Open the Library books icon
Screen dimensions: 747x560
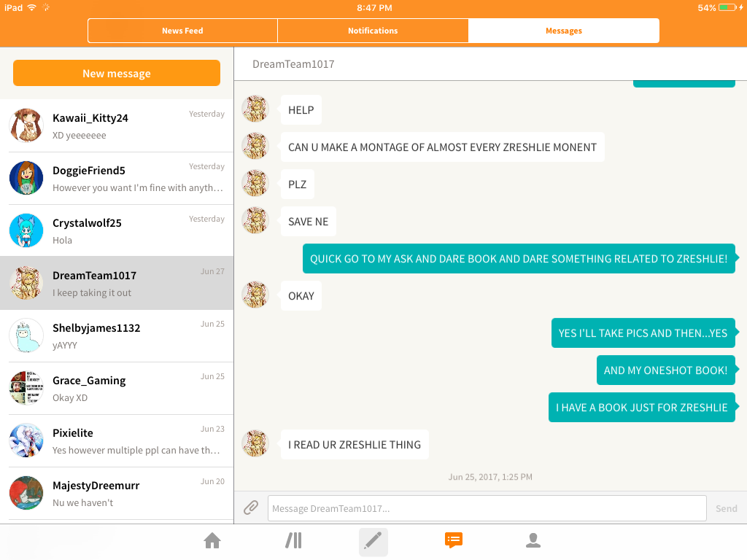(293, 541)
